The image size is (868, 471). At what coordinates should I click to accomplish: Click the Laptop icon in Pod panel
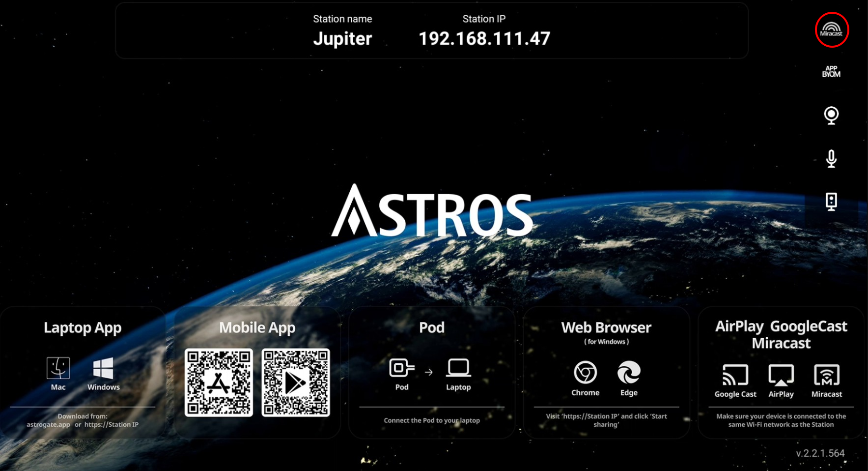click(458, 368)
